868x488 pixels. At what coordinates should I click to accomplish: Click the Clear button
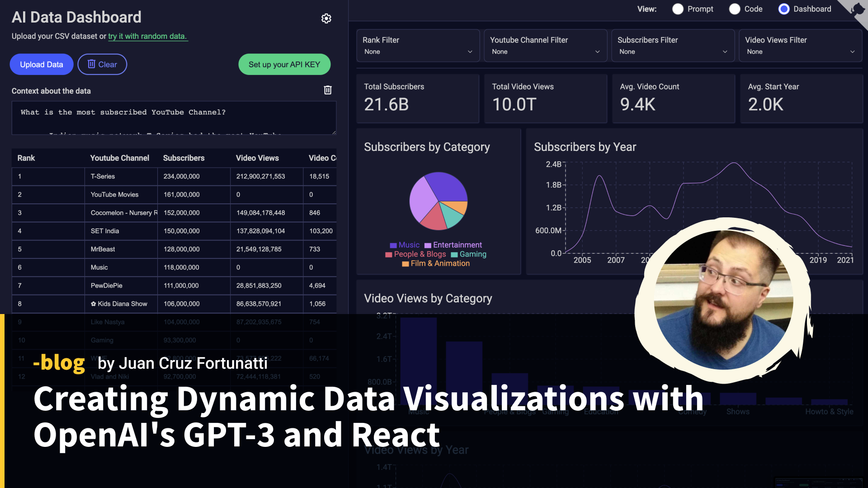point(102,65)
